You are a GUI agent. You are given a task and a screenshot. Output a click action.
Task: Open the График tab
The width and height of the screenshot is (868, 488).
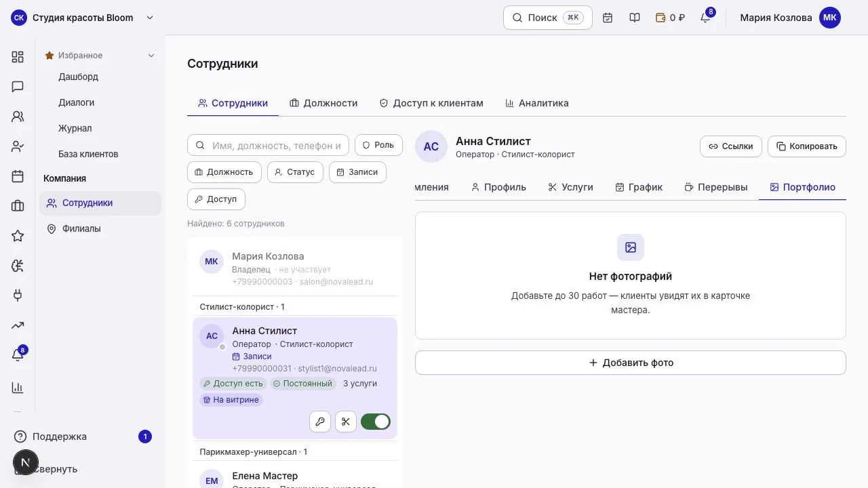pos(639,187)
